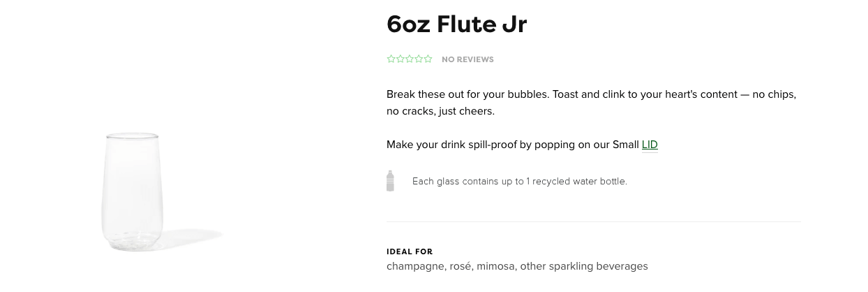Click the recycled water bottle icon
868x292 pixels.
(390, 181)
